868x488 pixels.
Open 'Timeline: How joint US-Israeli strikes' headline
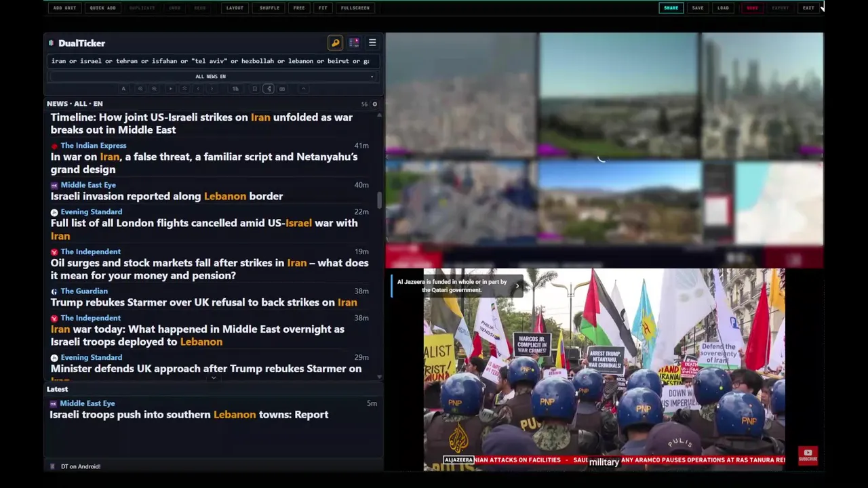tap(201, 123)
